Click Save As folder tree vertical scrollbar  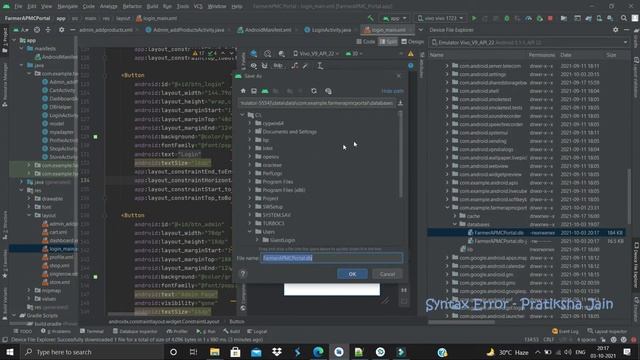point(400,154)
